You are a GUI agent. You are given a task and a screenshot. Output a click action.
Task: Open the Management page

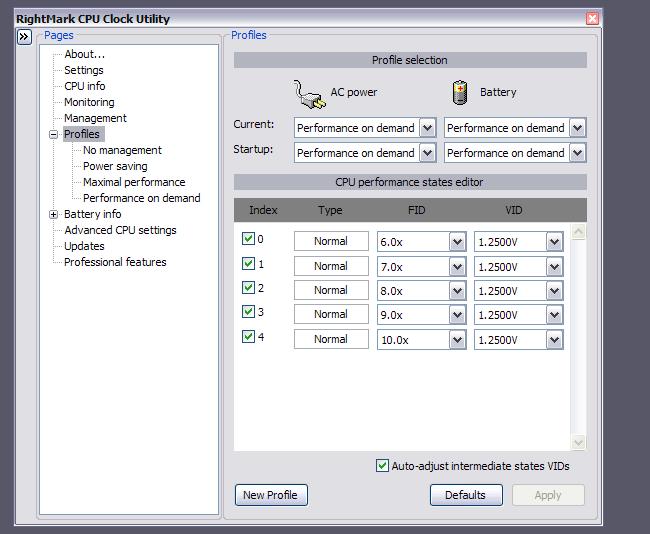coord(95,118)
